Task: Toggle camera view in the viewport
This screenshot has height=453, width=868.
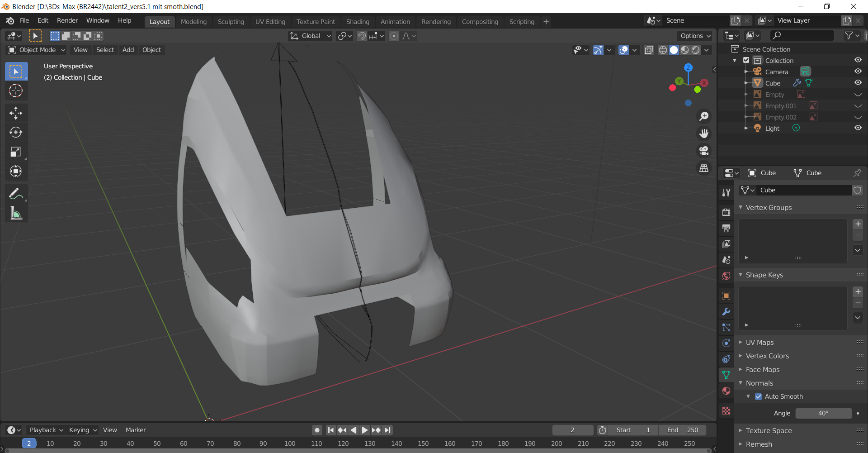Action: [704, 151]
